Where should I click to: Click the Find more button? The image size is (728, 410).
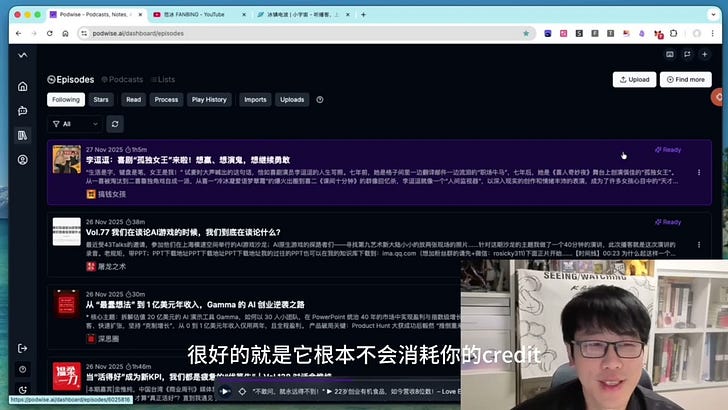[686, 79]
